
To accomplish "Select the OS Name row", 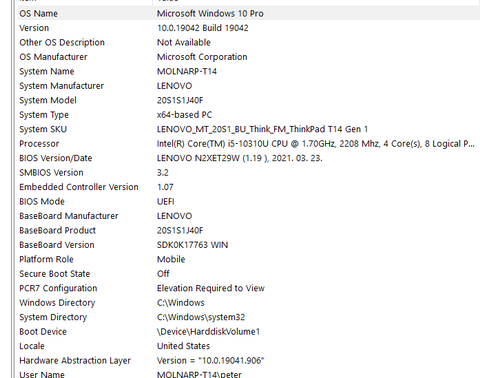I will pyautogui.click(x=249, y=13).
